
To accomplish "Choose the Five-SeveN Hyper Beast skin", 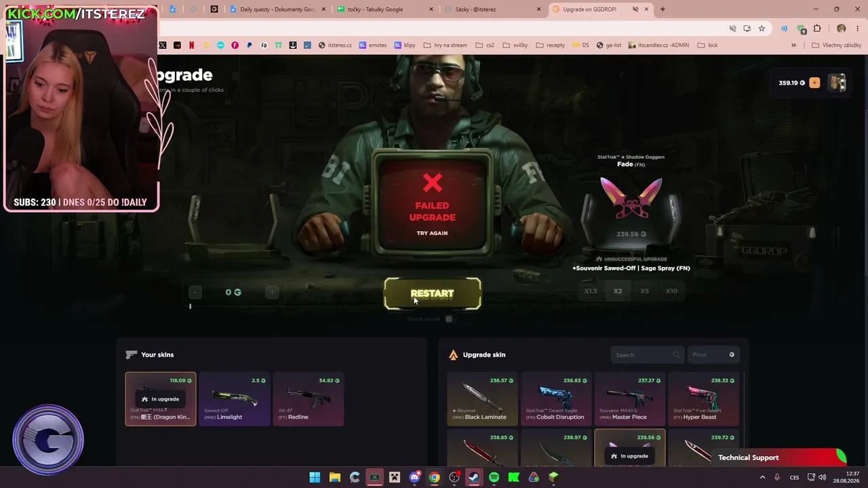I will (x=703, y=399).
